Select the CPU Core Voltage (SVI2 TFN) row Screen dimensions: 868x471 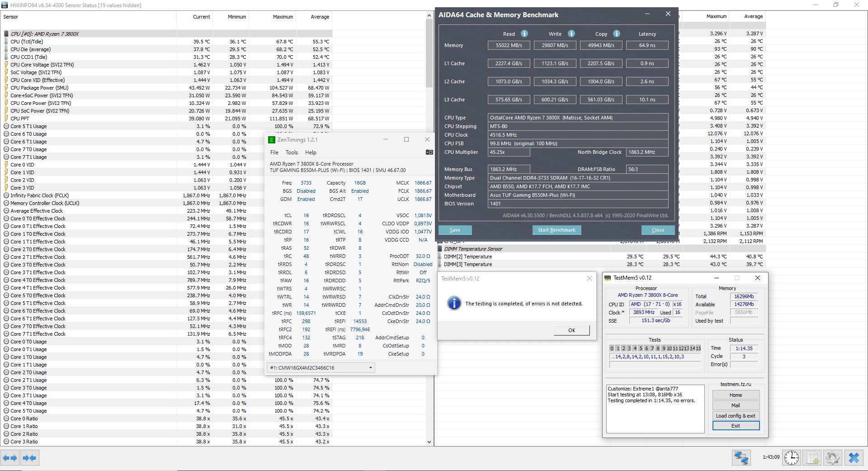[x=166, y=65]
